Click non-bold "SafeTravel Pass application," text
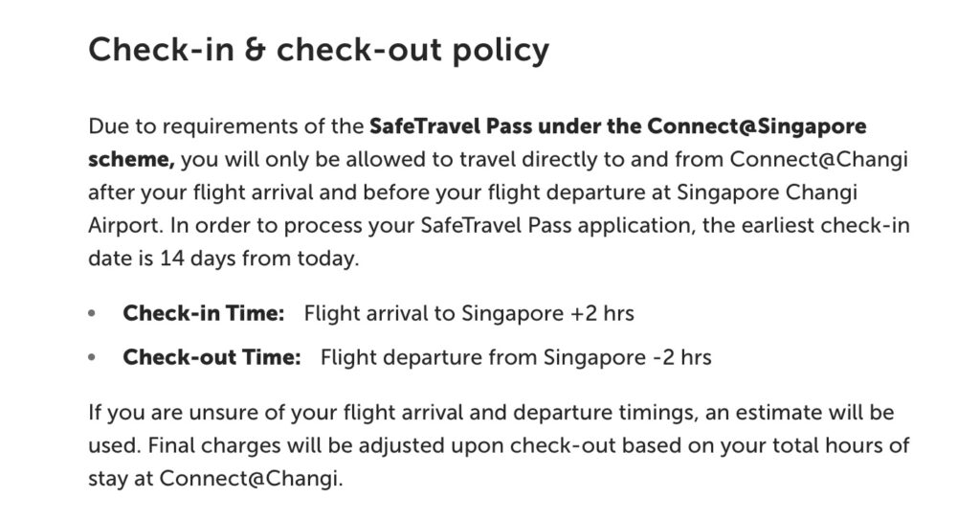Viewport: 980px width, 520px height. click(558, 225)
